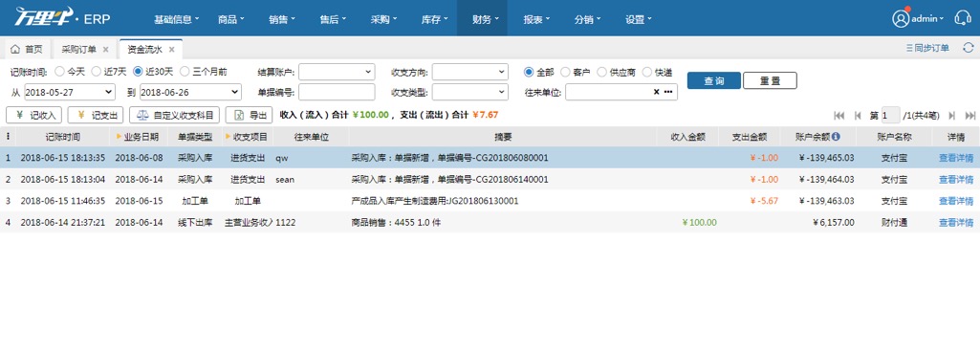Switch to the 首页 tab
The width and height of the screenshot is (980, 352).
27,49
